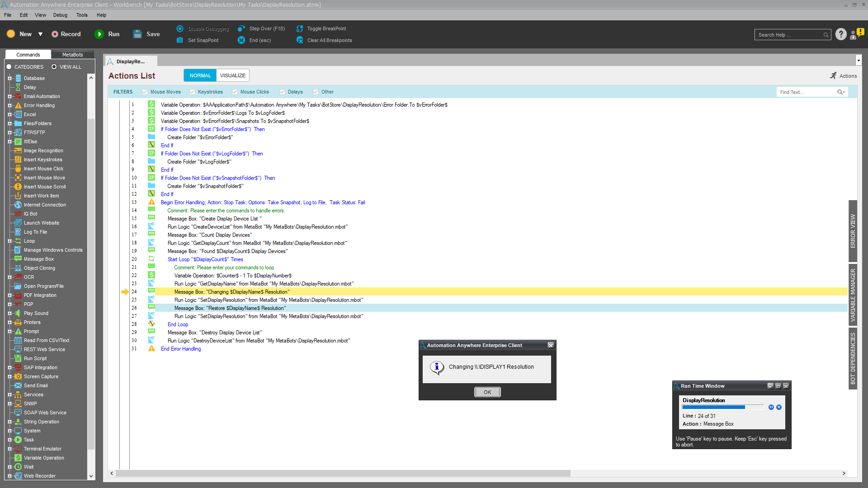Expand the Loop command category
This screenshot has width=868, height=488.
click(x=9, y=241)
